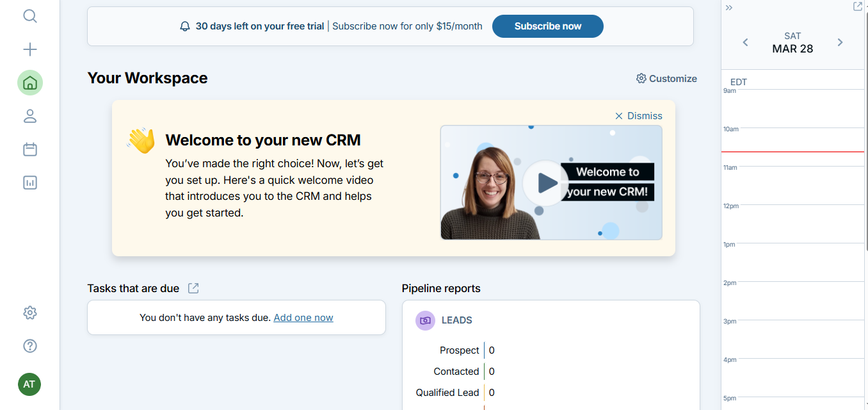
Task: Open the Reports chart icon
Action: coord(30,183)
